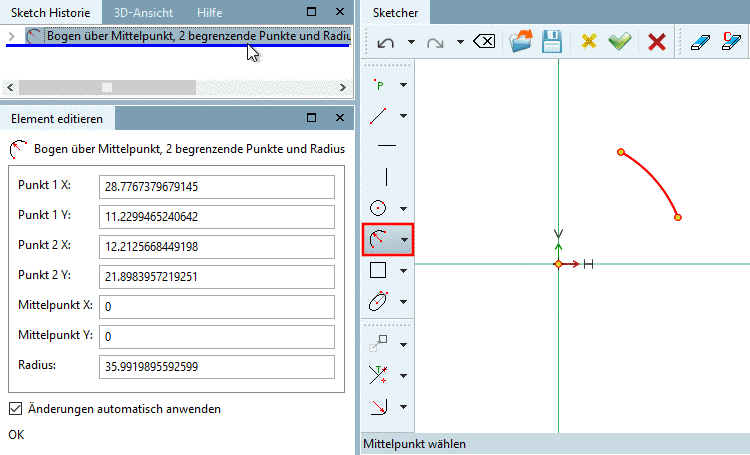Select the Rectangle tool icon
This screenshot has height=455, width=750.
(x=378, y=270)
